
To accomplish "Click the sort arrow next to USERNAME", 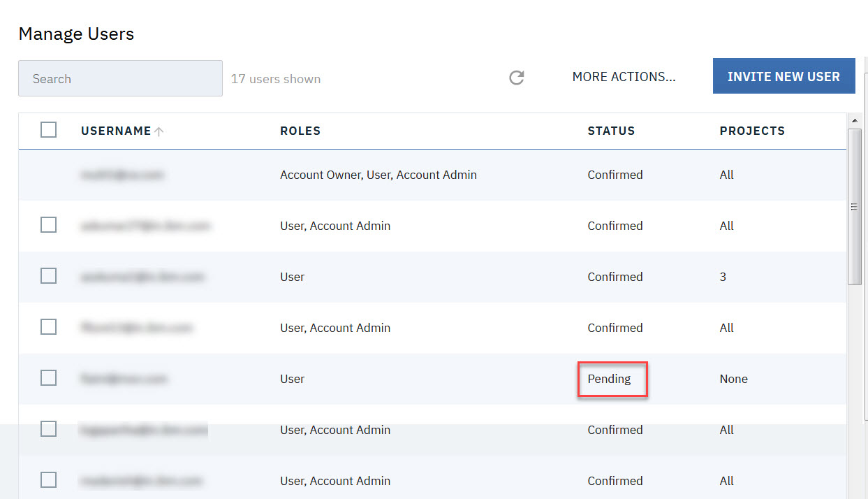I will (x=159, y=131).
